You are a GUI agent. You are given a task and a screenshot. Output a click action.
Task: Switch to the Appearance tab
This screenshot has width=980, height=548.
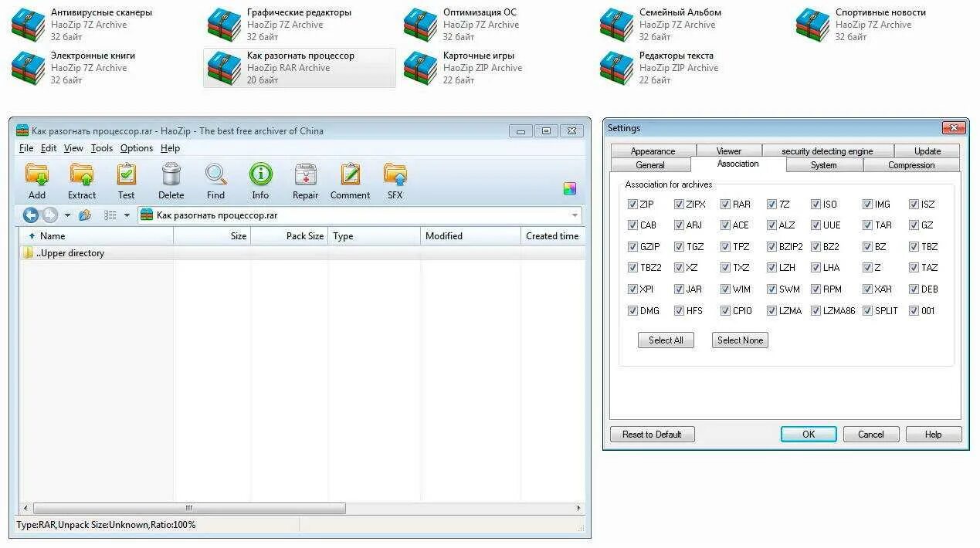point(653,151)
